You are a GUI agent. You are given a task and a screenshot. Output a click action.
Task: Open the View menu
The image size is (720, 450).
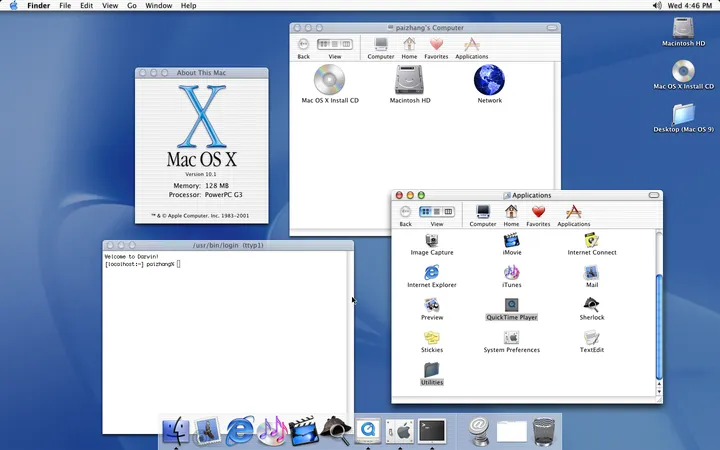click(x=110, y=6)
